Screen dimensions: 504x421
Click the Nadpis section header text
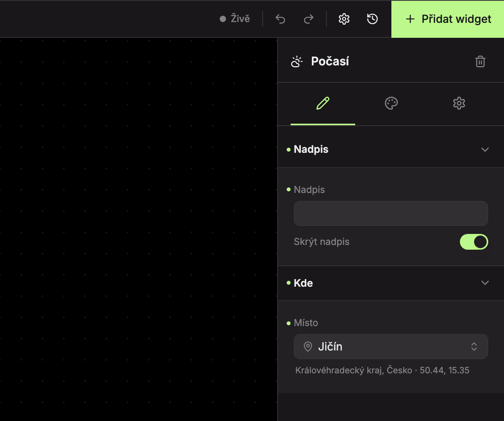click(311, 149)
